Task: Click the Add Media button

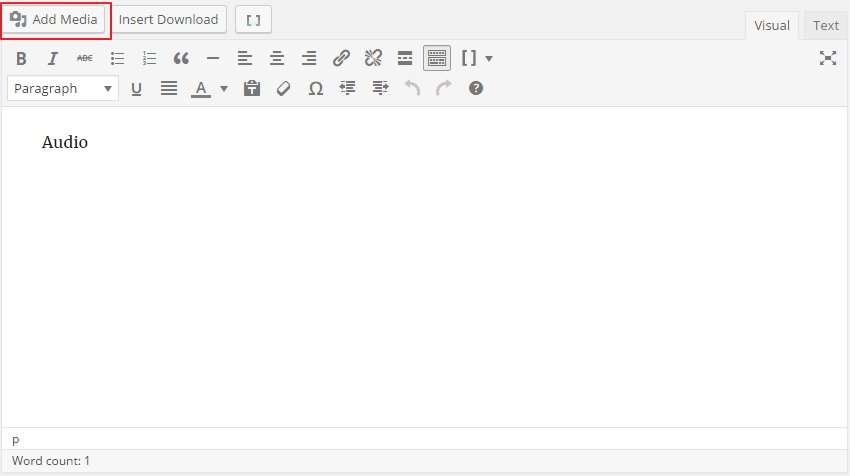Action: 53,20
